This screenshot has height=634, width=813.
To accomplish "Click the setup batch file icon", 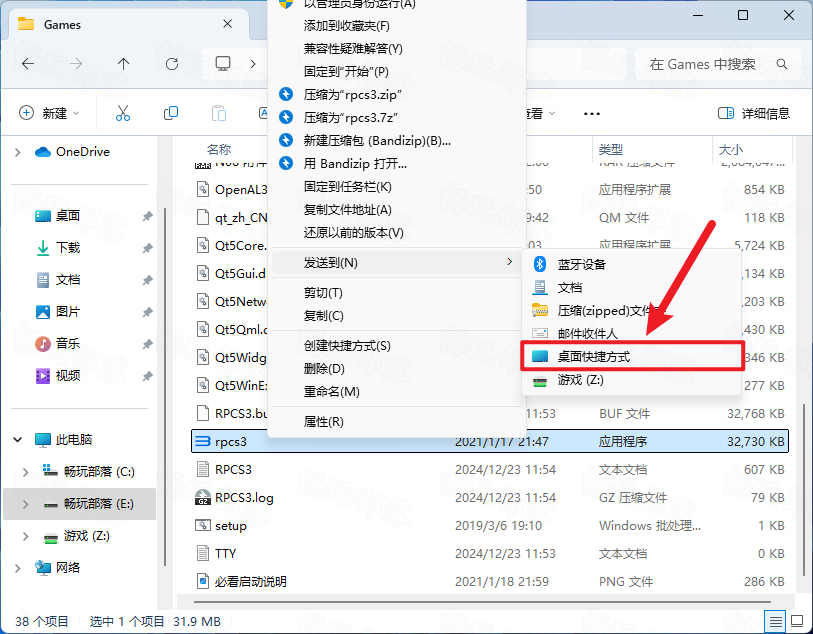I will 203,526.
